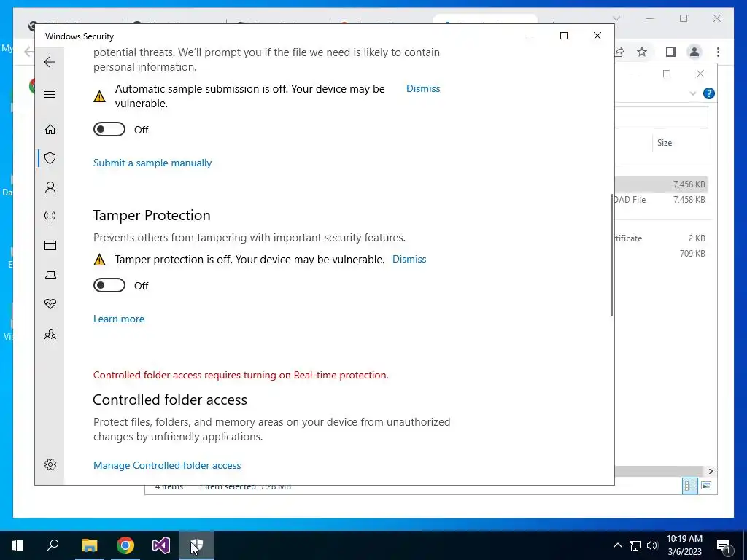747x560 pixels.
Task: Open the hamburger navigation menu
Action: (50, 94)
